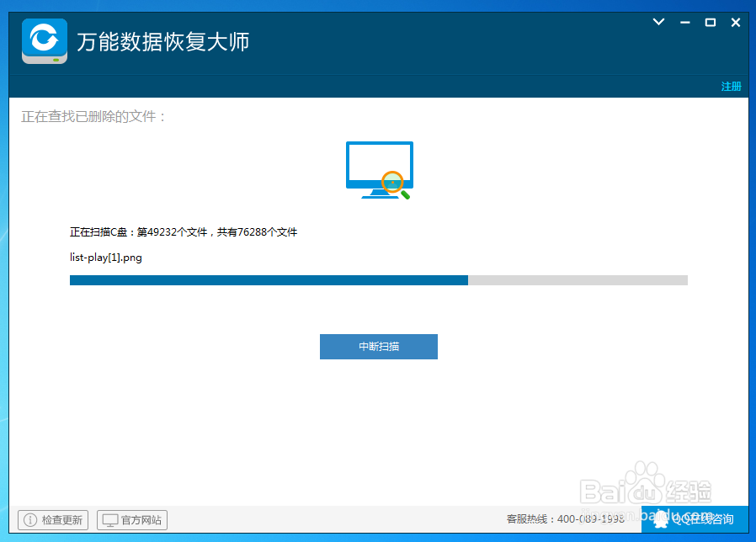
Task: Maximize the recovery application window
Action: pyautogui.click(x=711, y=22)
